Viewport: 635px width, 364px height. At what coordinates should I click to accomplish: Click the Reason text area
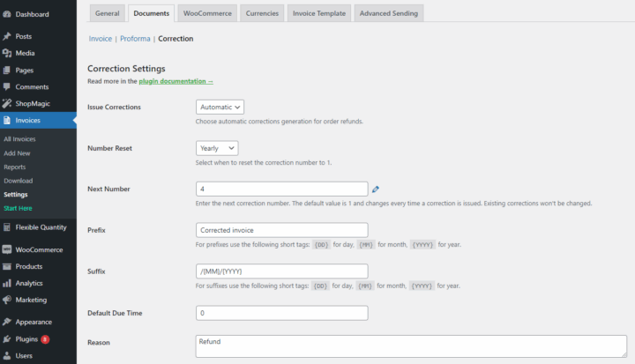pyautogui.click(x=412, y=345)
